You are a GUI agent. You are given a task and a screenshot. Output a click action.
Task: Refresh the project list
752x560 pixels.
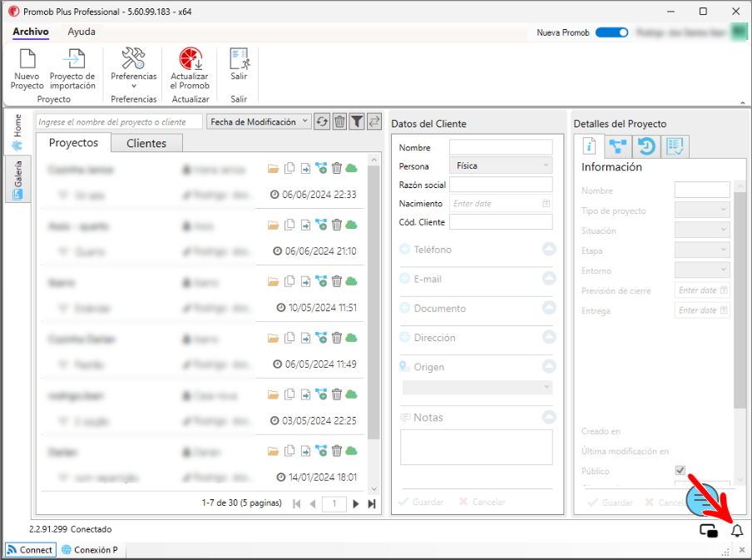[322, 121]
